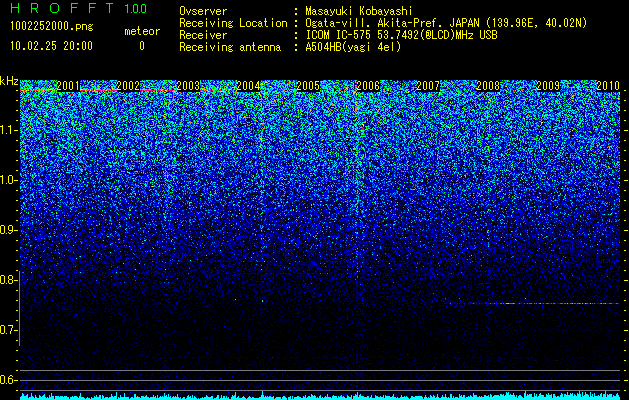Click the Receiving Location label

(x=233, y=23)
